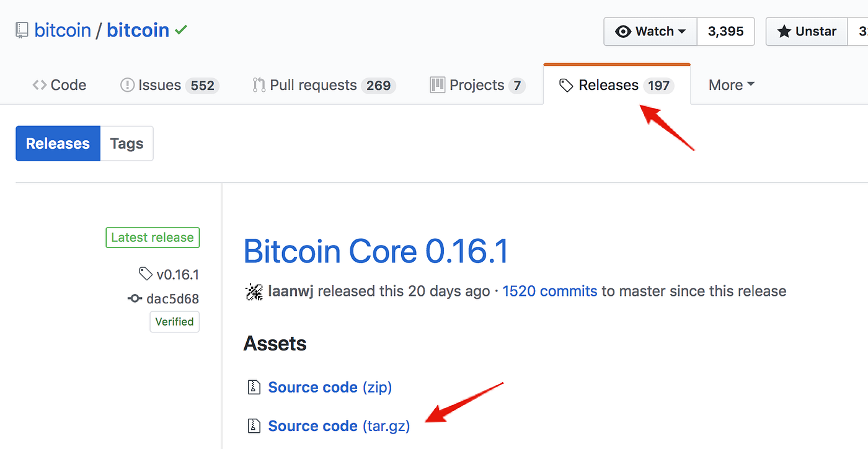
Task: Select the Releases tab
Action: [x=617, y=85]
